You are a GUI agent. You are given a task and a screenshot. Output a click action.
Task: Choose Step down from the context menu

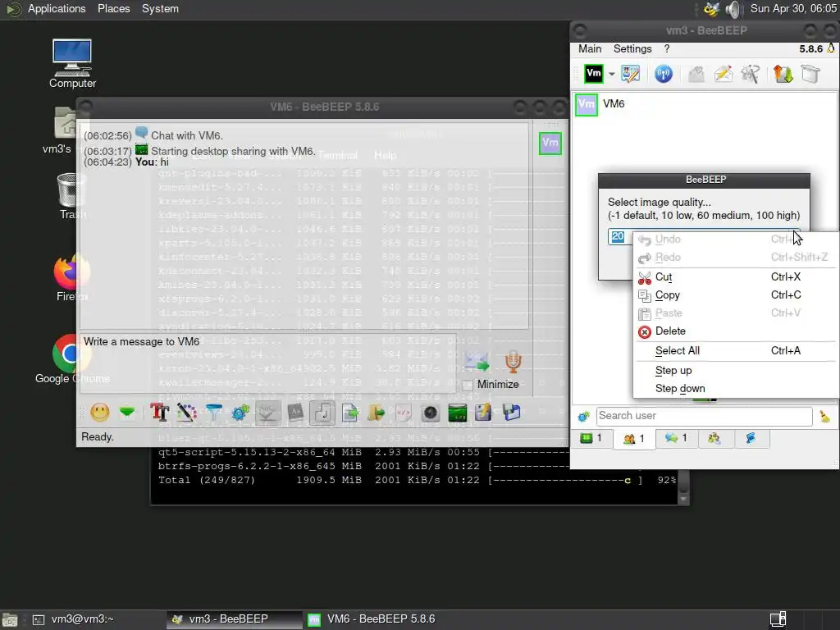(735, 388)
